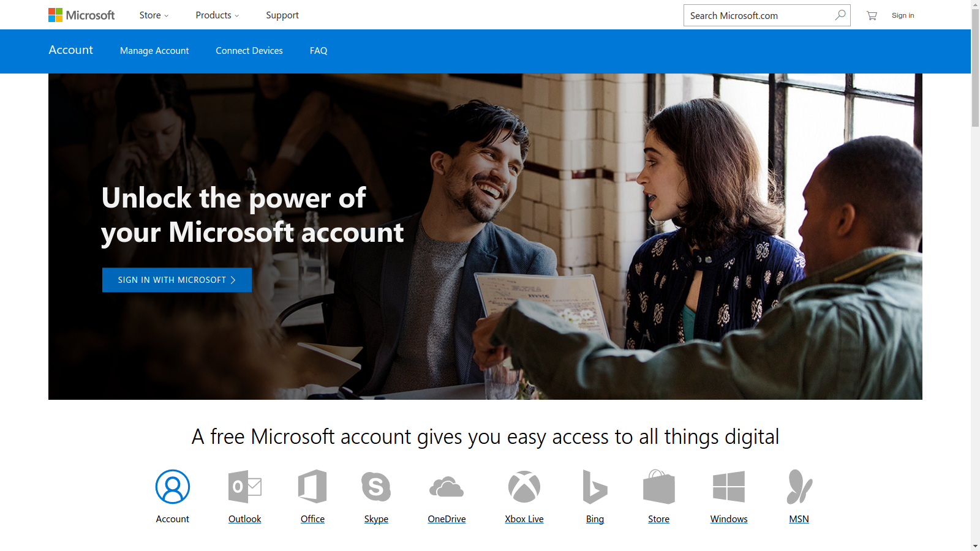
Task: Click the OneDrive cloud icon
Action: [x=447, y=487]
